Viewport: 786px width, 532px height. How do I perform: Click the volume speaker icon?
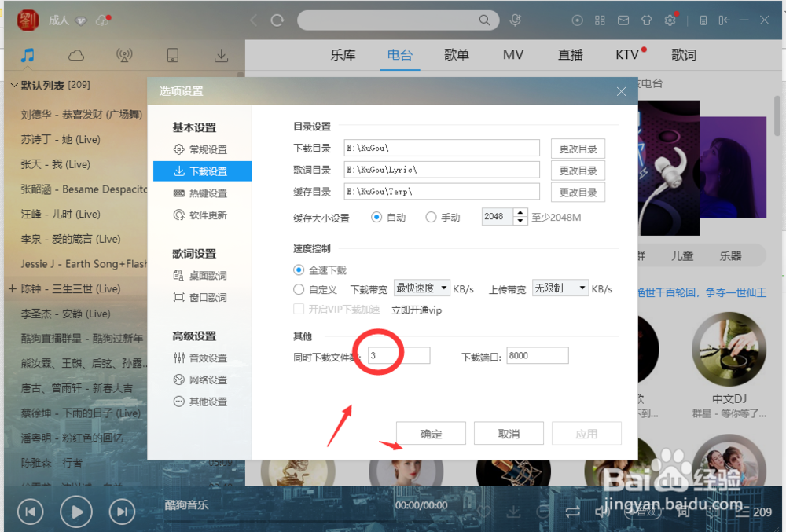603,512
